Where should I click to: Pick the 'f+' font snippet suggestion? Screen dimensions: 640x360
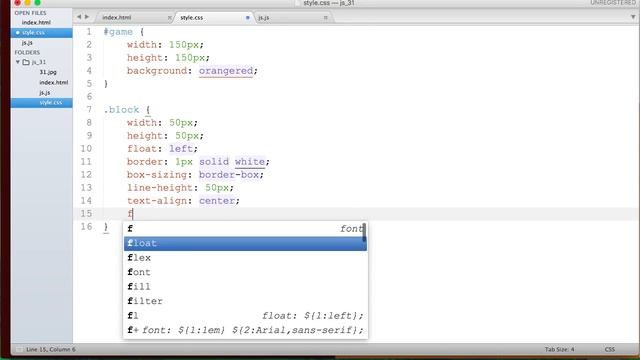tap(245, 330)
